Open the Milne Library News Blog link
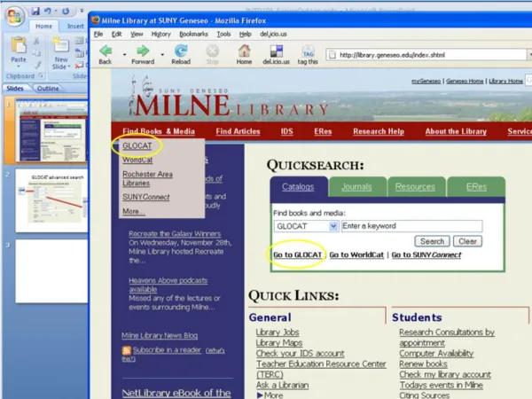 (x=160, y=335)
